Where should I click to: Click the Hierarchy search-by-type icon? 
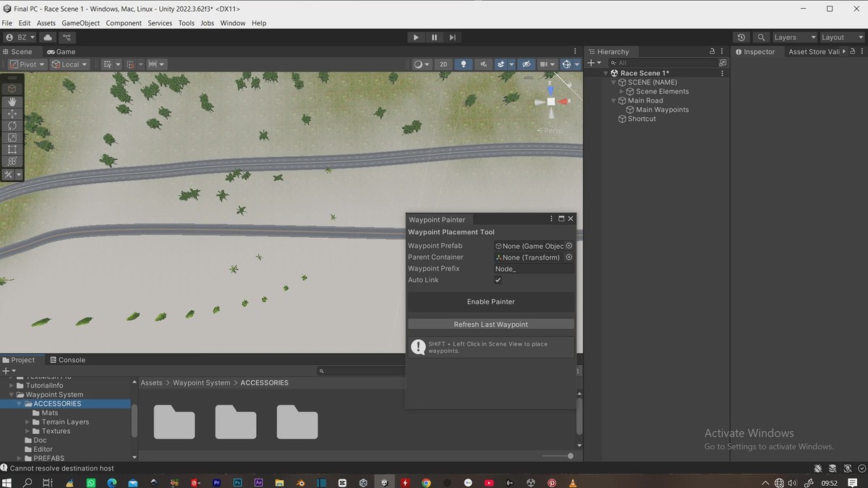[x=723, y=63]
